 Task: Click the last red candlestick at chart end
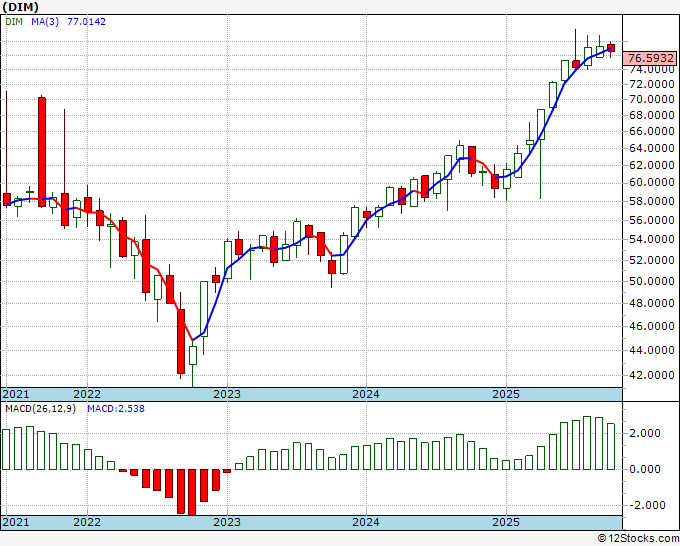pos(611,48)
